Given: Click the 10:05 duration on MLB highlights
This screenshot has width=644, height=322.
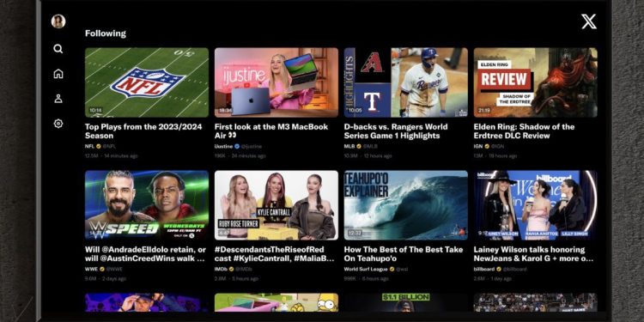Looking at the screenshot, I should pos(355,111).
